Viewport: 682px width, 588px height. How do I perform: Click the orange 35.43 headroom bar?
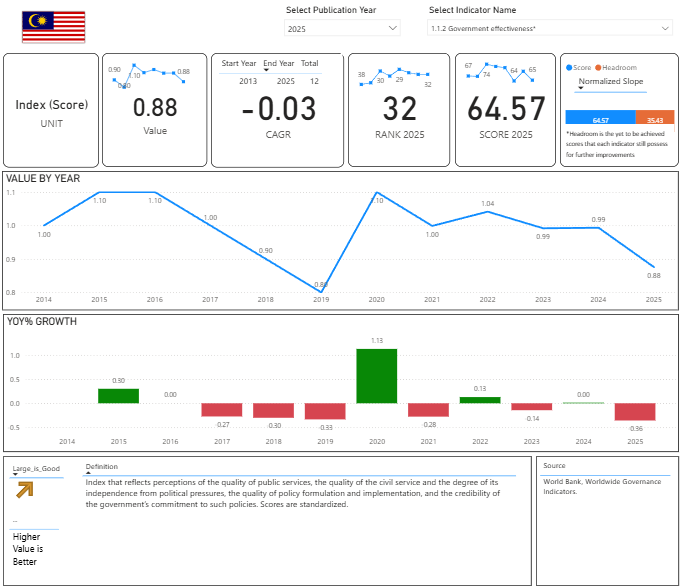[655, 120]
